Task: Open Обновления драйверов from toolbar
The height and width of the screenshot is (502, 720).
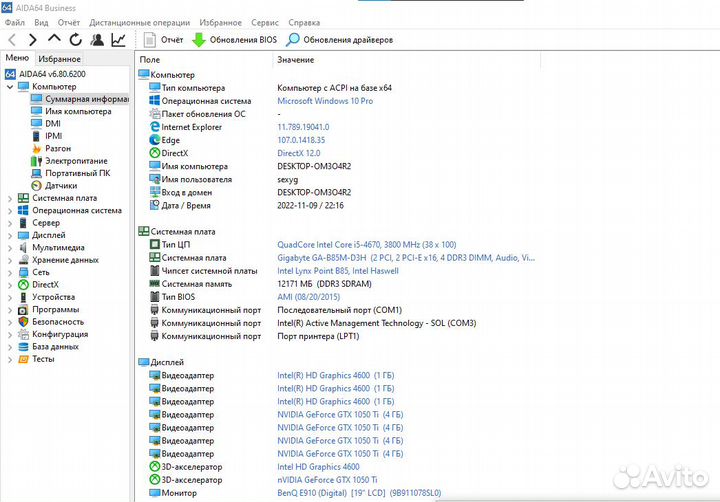Action: [339, 40]
